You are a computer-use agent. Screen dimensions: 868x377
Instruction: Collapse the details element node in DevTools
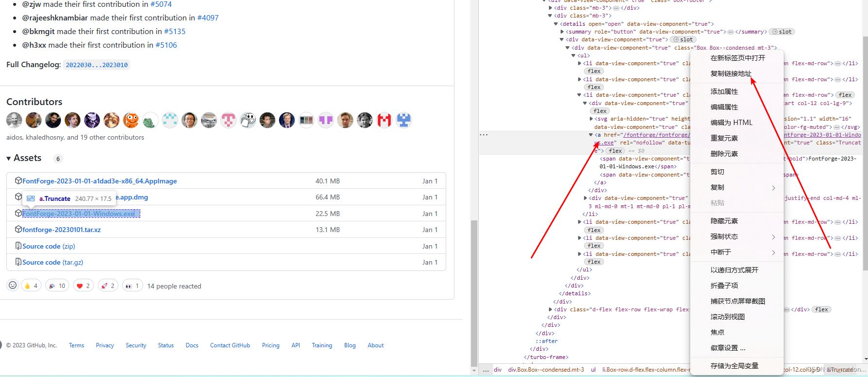pyautogui.click(x=556, y=24)
